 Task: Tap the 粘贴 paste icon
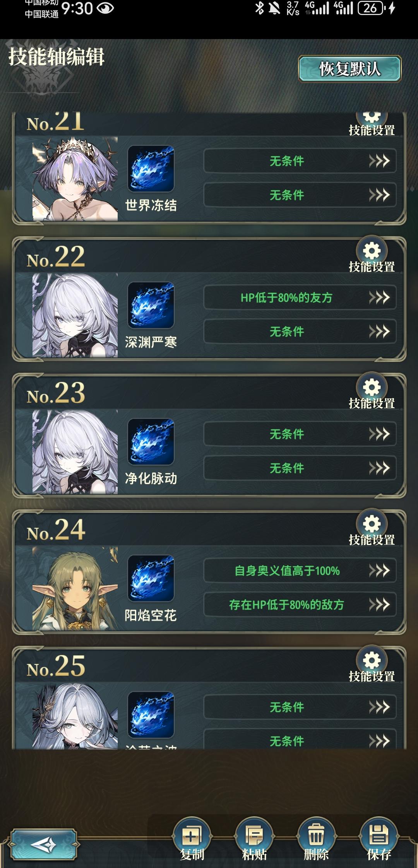pyautogui.click(x=254, y=836)
